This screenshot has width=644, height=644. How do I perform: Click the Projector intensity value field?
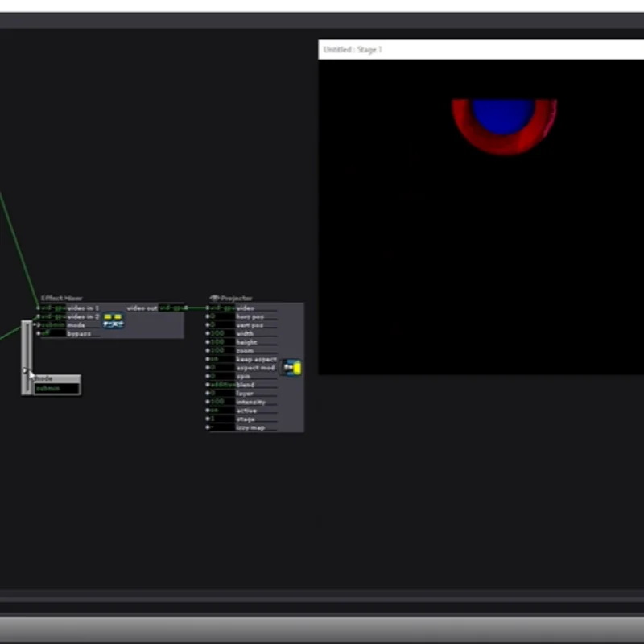click(x=222, y=402)
